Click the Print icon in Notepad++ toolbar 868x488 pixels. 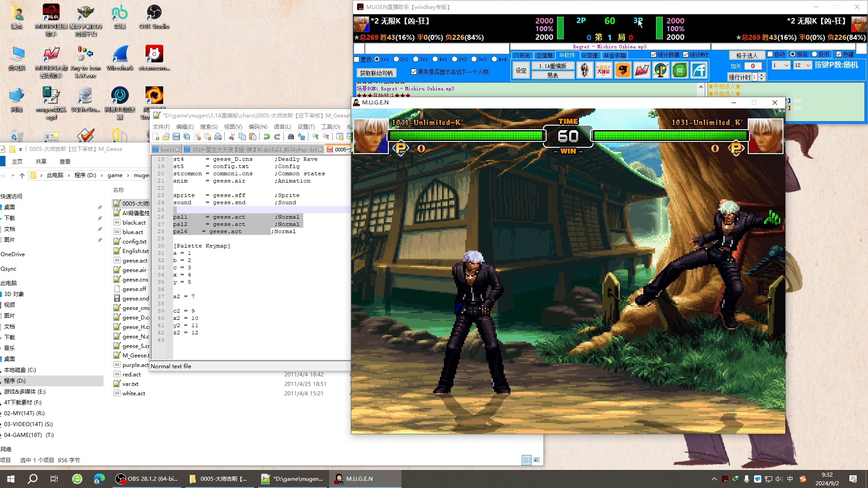[218, 137]
